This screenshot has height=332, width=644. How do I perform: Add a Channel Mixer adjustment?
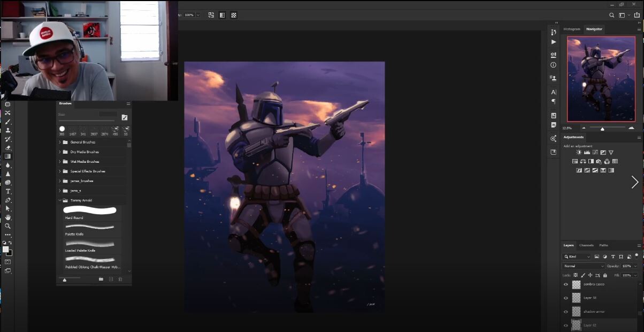[x=607, y=161]
